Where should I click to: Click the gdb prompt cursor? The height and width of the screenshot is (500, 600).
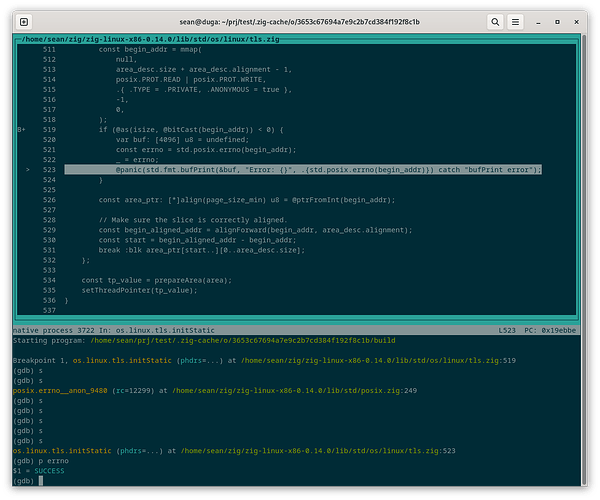point(41,481)
